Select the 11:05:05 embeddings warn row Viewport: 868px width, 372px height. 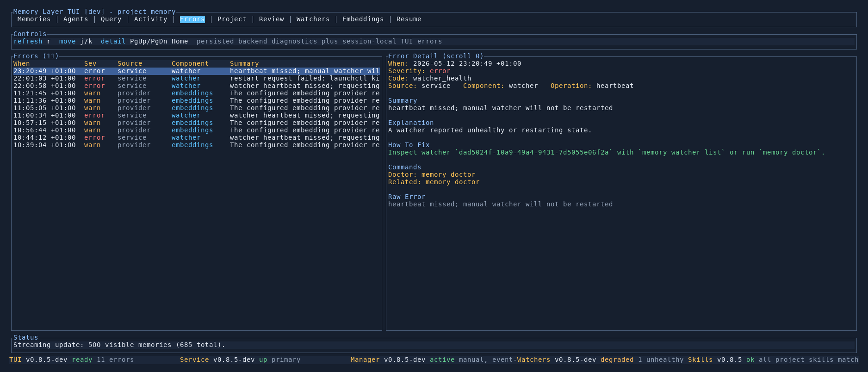pyautogui.click(x=197, y=108)
